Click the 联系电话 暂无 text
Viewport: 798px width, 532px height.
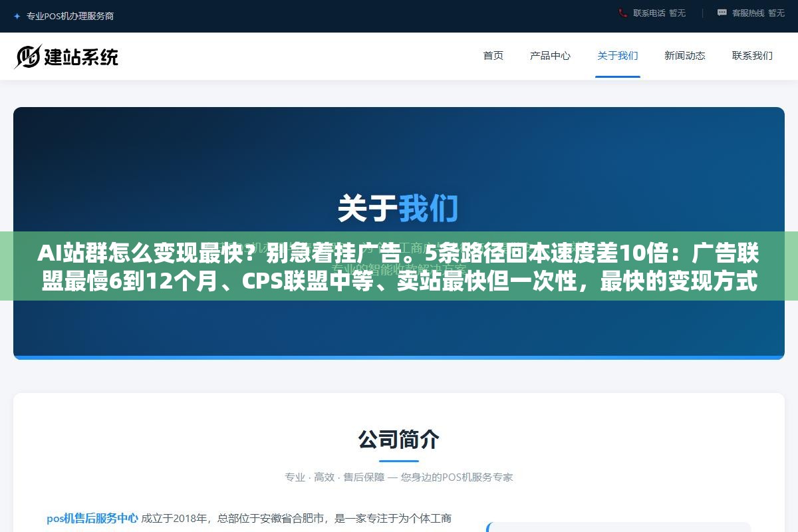coord(659,13)
